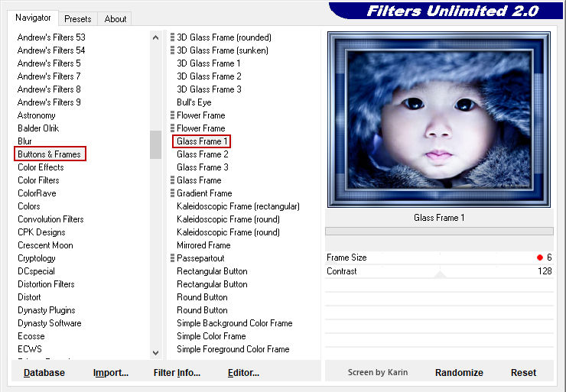Reset the filter settings

tap(523, 373)
